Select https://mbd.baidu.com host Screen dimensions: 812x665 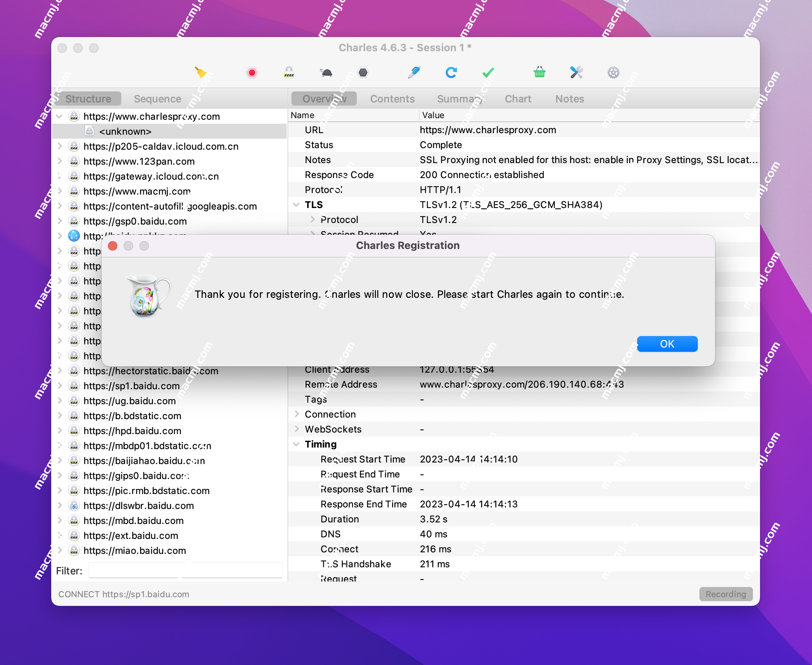pyautogui.click(x=133, y=520)
